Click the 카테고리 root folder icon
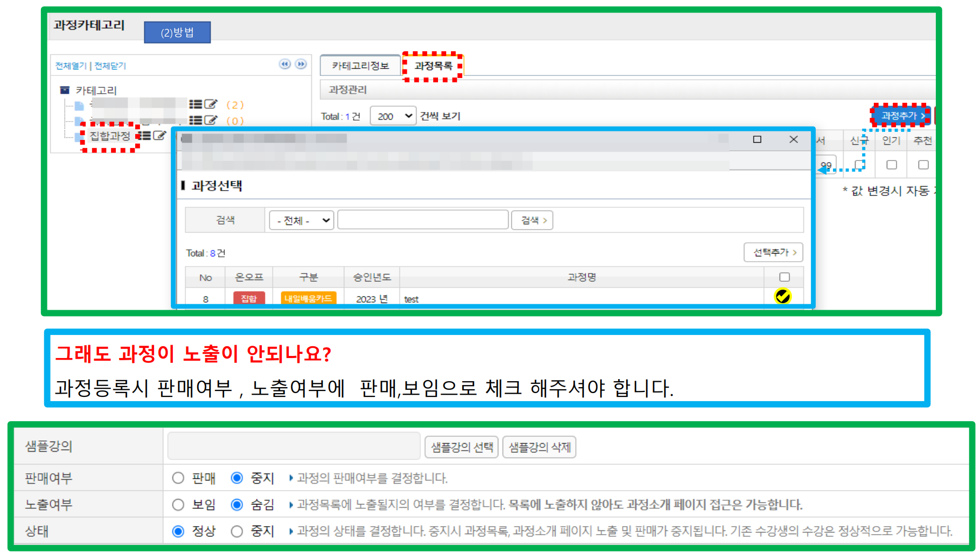Image resolution: width=980 pixels, height=560 pixels. pos(65,90)
